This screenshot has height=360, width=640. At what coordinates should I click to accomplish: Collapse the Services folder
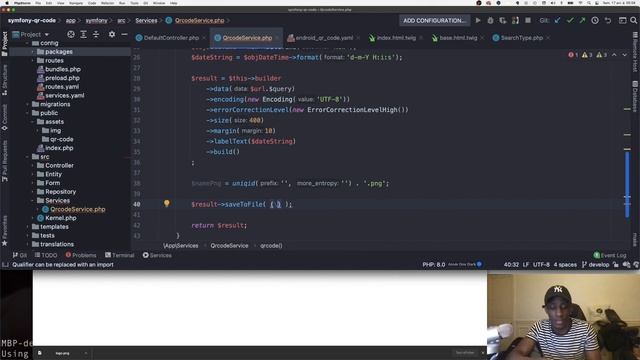point(33,200)
